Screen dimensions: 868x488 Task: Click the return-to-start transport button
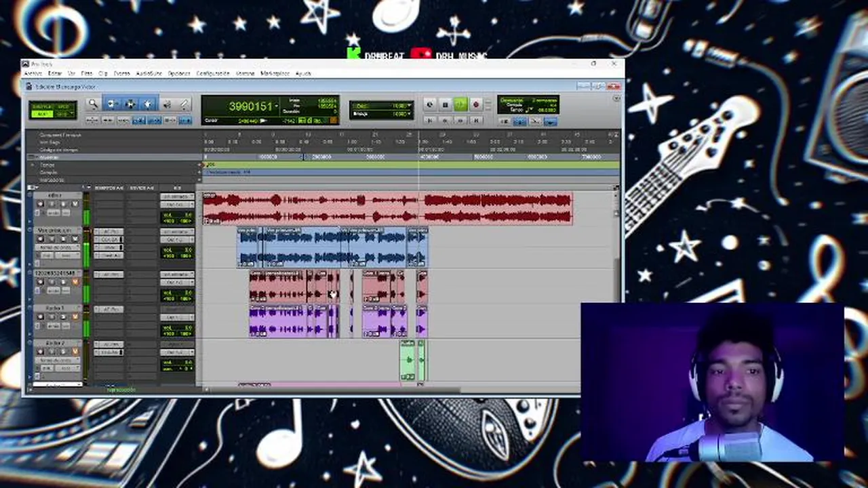coord(430,120)
